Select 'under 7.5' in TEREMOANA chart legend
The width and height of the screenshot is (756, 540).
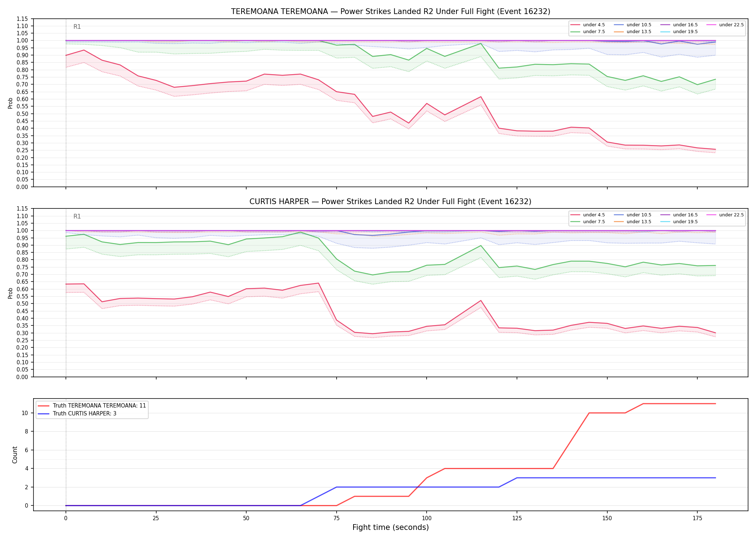(x=588, y=32)
